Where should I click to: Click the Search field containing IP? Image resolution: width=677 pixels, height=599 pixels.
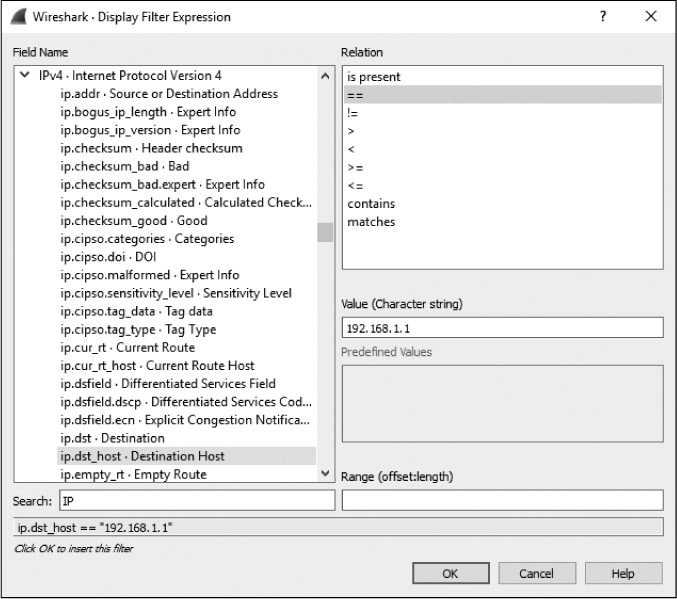point(197,500)
